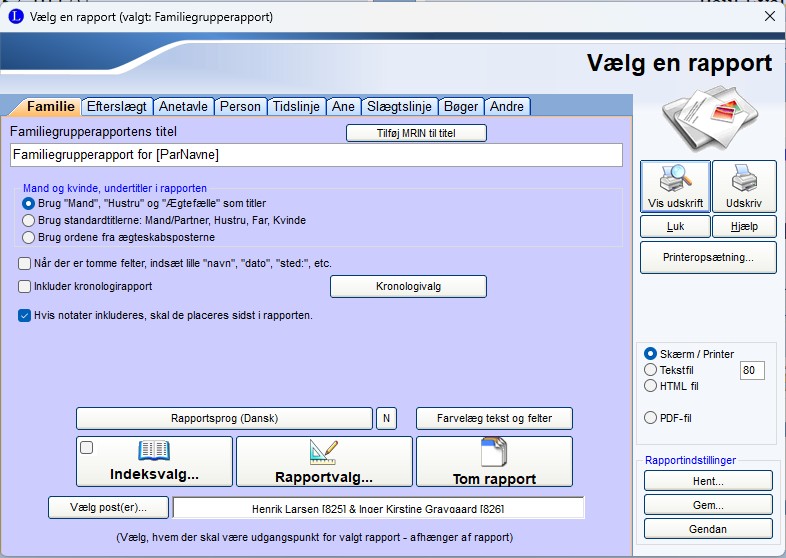The image size is (786, 558).
Task: Click the application logo in title bar
Action: tap(13, 16)
